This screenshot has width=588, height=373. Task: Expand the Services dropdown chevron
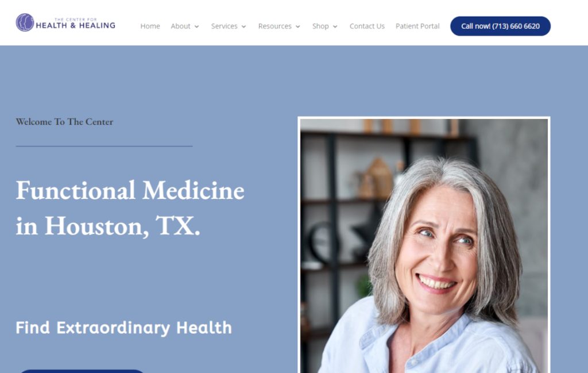[243, 26]
